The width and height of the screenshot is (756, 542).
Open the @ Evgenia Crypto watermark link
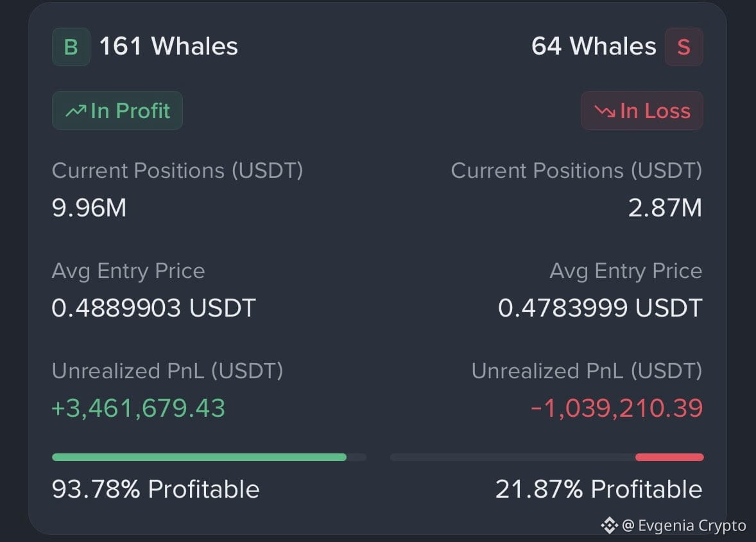(684, 525)
